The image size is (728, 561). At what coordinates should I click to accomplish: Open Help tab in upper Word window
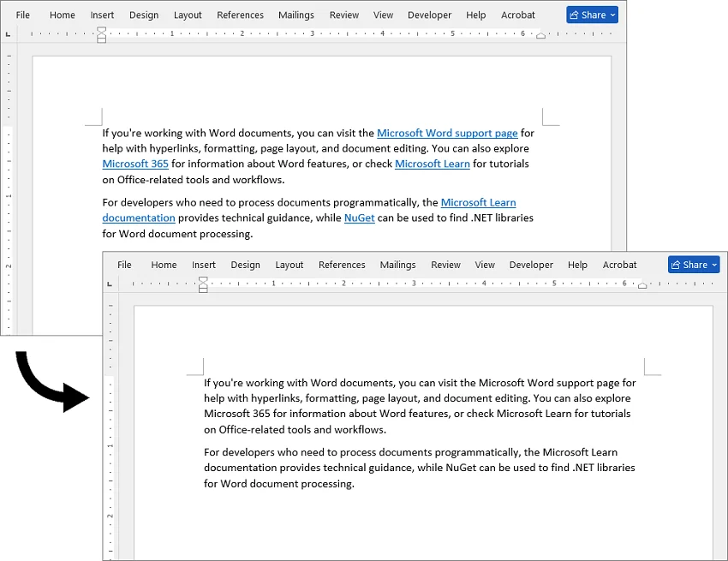pyautogui.click(x=476, y=15)
